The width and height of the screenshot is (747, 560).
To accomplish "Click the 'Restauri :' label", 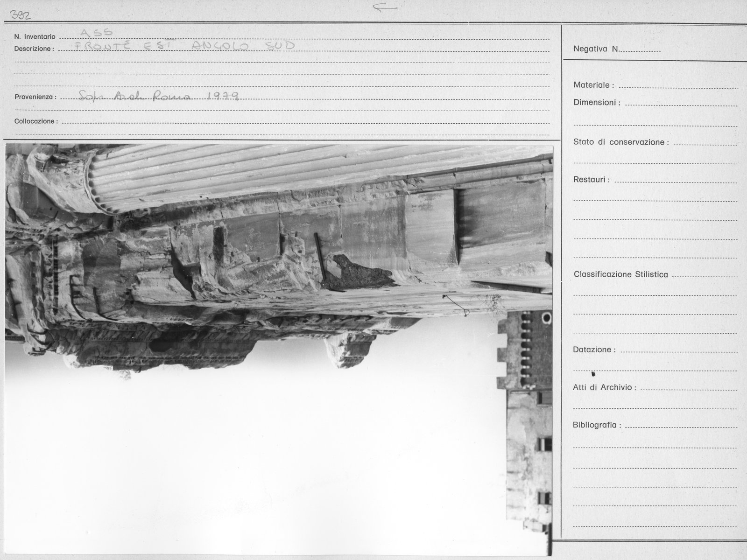I will coord(591,180).
